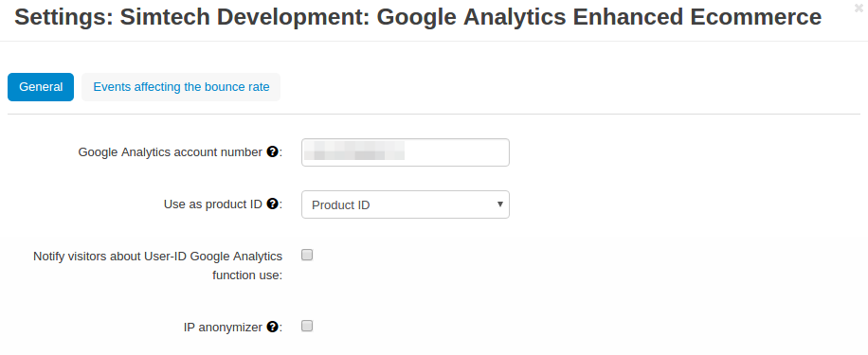Click 'Simtech Development' in the title
868x355 pixels.
tap(244, 17)
